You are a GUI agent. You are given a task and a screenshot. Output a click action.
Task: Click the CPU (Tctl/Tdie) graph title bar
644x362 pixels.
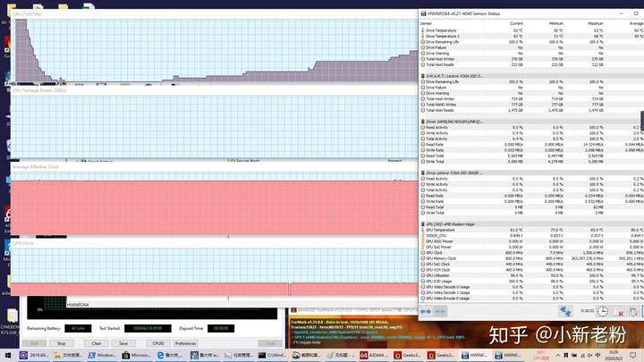click(214, 14)
